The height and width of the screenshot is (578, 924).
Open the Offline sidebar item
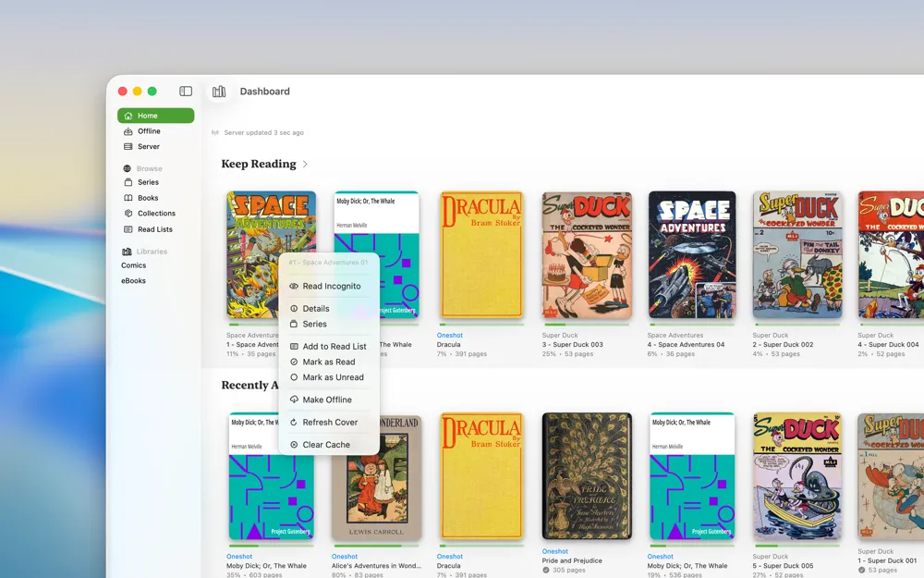coord(155,131)
